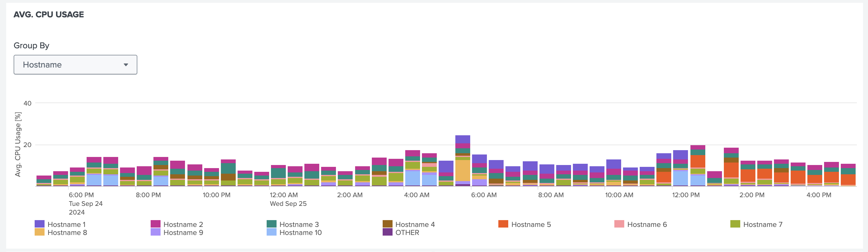This screenshot has height=252, width=868.
Task: Click the Hostname 1 purple legend swatch
Action: tap(39, 224)
